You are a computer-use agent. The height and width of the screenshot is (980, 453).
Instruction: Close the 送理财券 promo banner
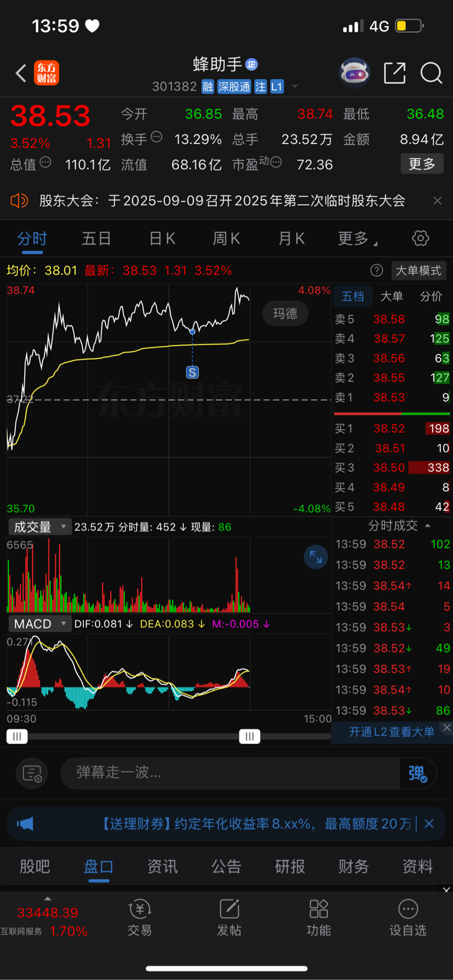tap(429, 824)
